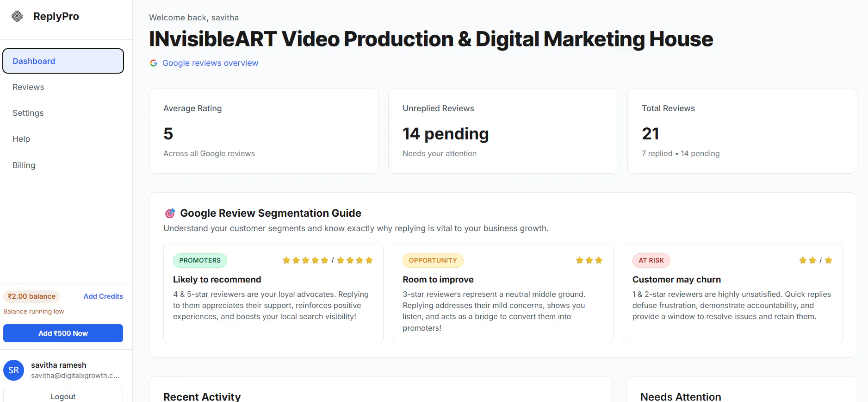Click the Add Credits link
Image resolution: width=868 pixels, height=402 pixels.
tap(103, 296)
